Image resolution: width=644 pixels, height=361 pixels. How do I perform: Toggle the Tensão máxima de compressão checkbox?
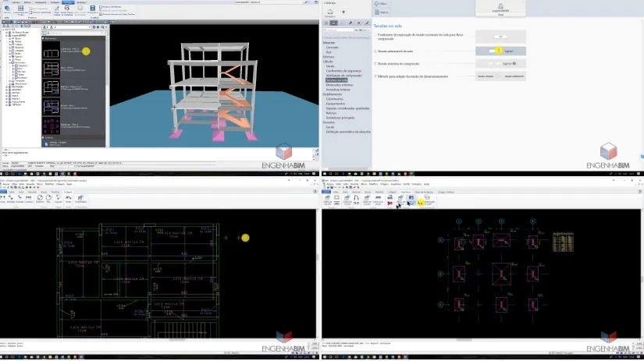tap(375, 64)
